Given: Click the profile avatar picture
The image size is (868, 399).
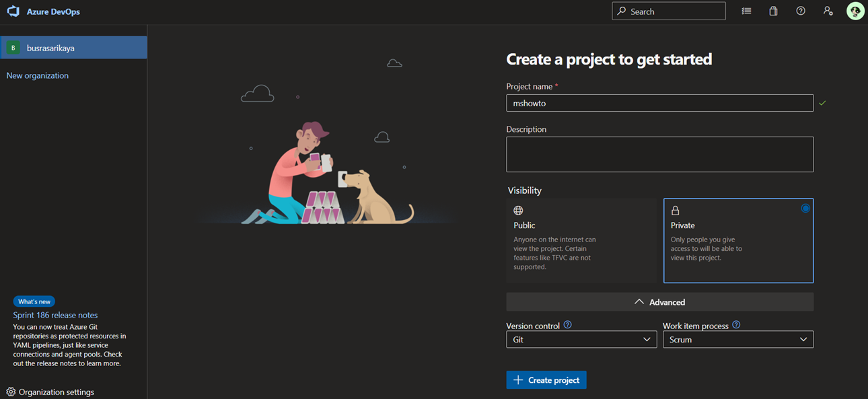Looking at the screenshot, I should tap(855, 11).
